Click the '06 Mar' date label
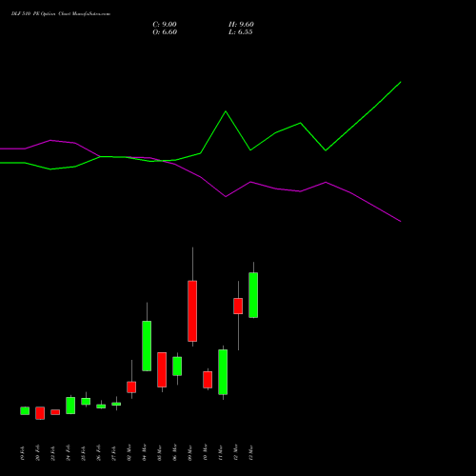The width and height of the screenshot is (476, 476). [175, 453]
